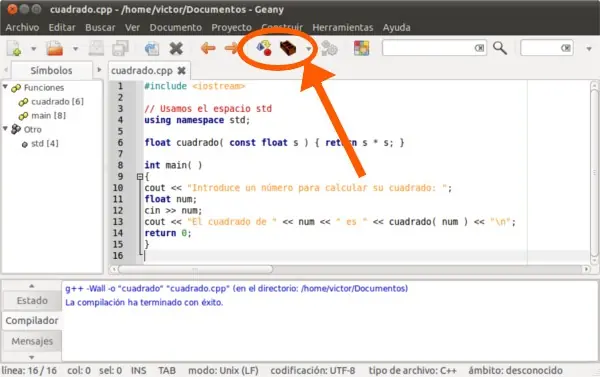Viewport: 600px width, 377px height.
Task: Switch to the Compilador message tab
Action: [32, 321]
